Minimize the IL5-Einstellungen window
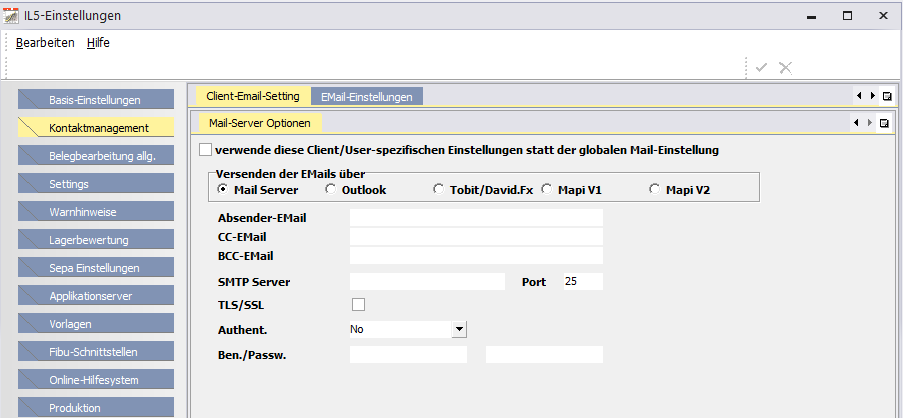 [x=812, y=16]
